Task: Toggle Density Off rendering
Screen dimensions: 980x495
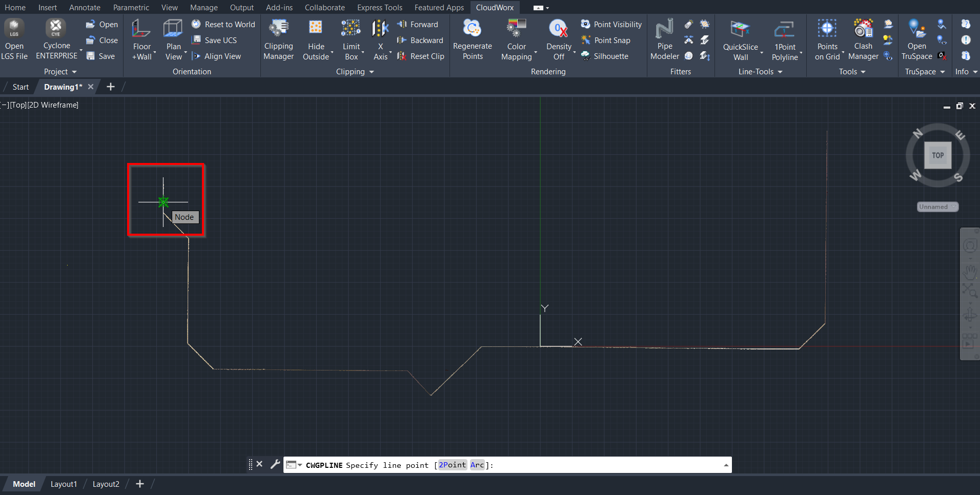Action: [x=558, y=29]
